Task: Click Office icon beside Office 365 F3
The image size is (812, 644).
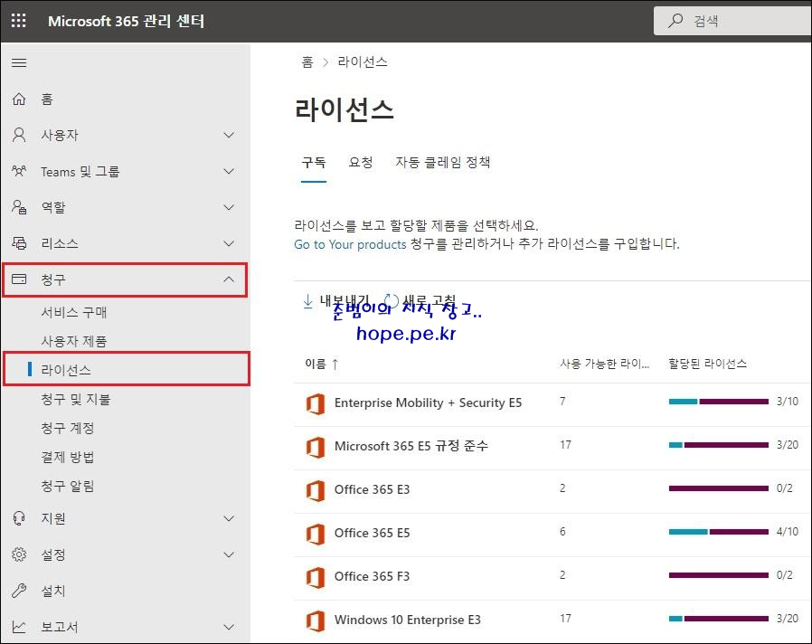Action: tap(316, 577)
